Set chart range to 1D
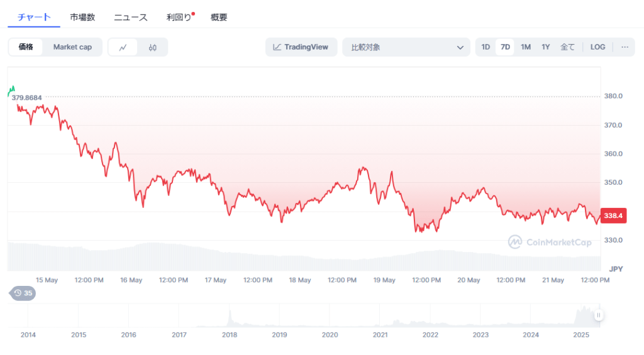The height and width of the screenshot is (355, 644). point(486,47)
